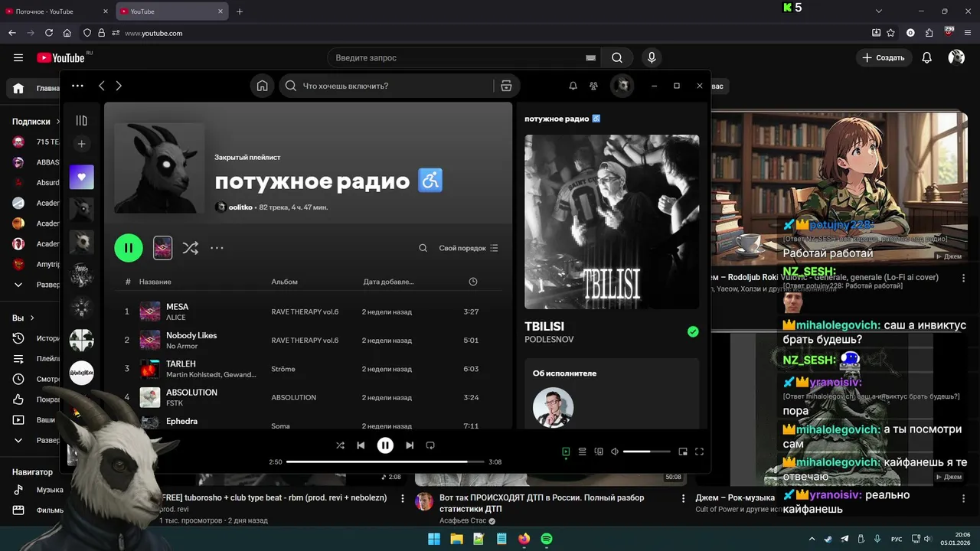980x551 pixels.
Task: Reload the page in Firefox
Action: click(49, 33)
